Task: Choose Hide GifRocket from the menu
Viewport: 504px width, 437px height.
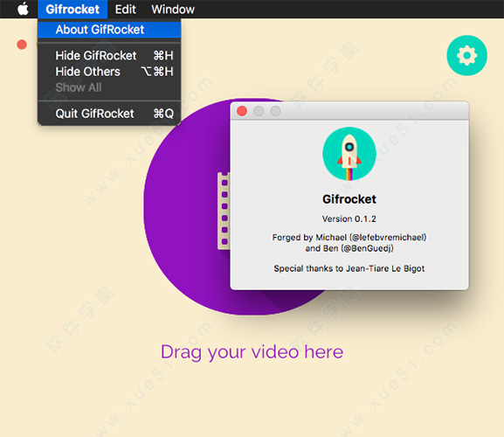Action: 109,56
